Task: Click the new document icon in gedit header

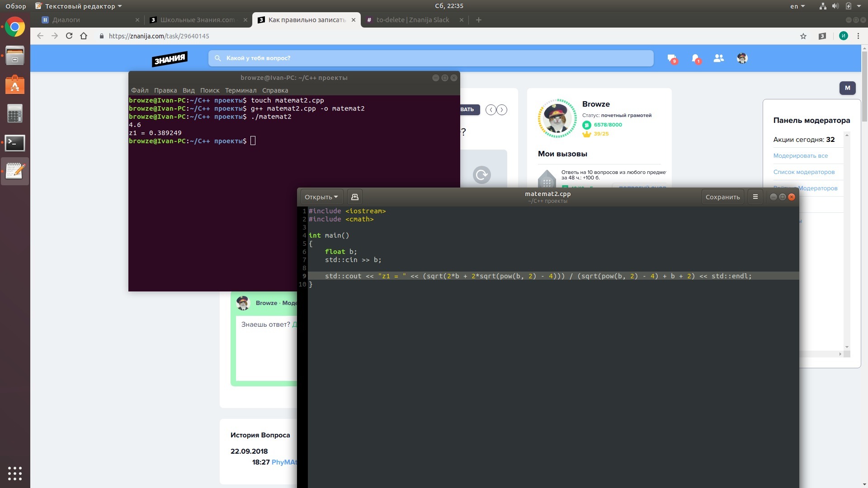Action: (354, 197)
